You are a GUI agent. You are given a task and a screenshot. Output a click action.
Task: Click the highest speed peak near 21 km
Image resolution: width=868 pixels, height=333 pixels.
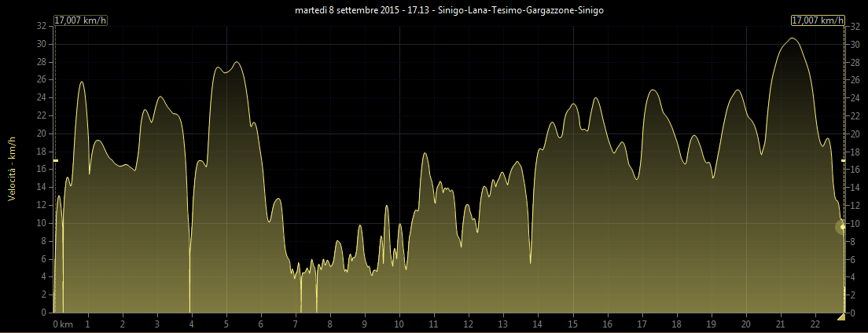click(792, 38)
